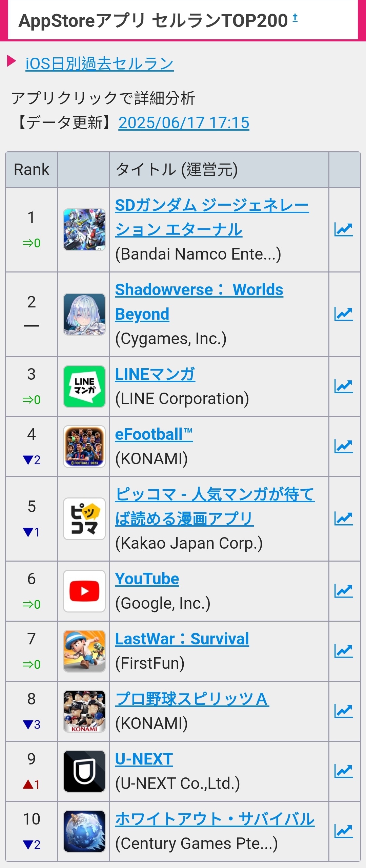The width and height of the screenshot is (366, 868).
Task: Click trend chart icon for ホワイトアウト・サバイバル
Action: tap(344, 831)
